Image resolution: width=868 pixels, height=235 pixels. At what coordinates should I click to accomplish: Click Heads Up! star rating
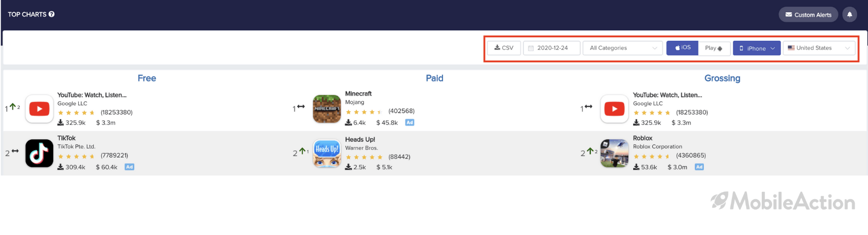click(364, 157)
